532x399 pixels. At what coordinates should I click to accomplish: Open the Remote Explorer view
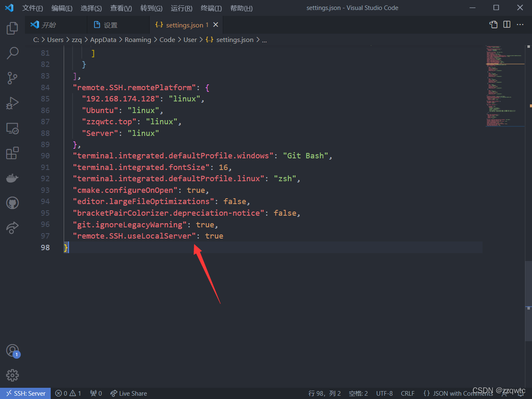tap(12, 128)
